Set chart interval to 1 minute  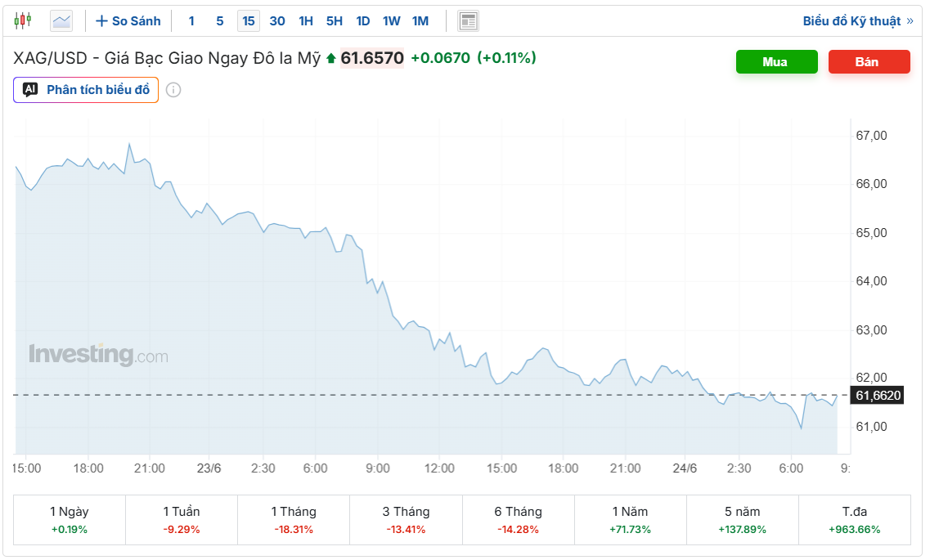click(x=191, y=21)
